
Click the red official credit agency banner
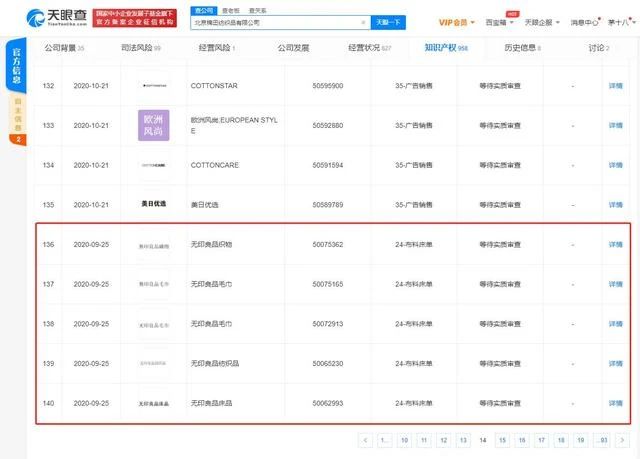point(135,18)
